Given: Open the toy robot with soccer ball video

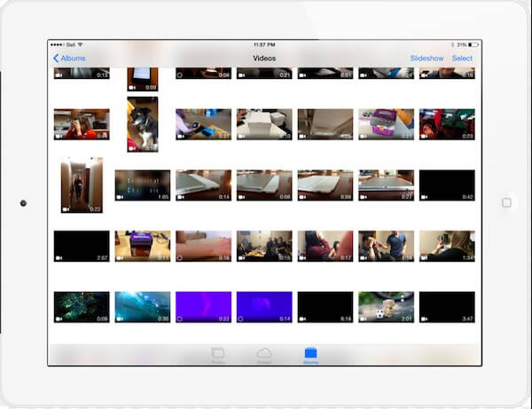Looking at the screenshot, I should click(x=386, y=306).
